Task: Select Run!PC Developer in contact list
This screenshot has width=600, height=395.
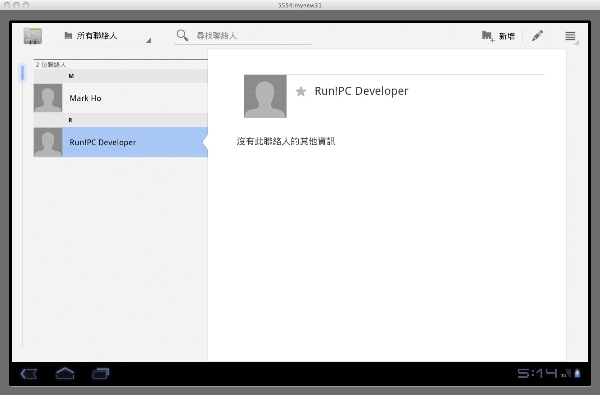Action: coord(121,142)
